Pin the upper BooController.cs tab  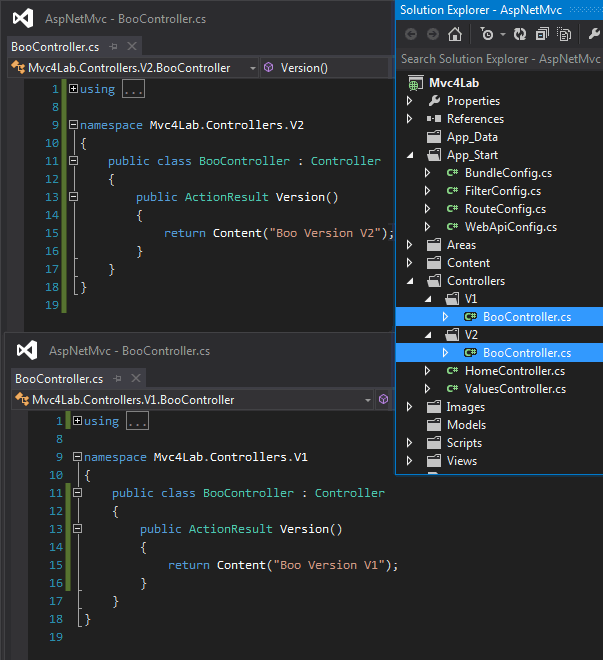pos(115,47)
